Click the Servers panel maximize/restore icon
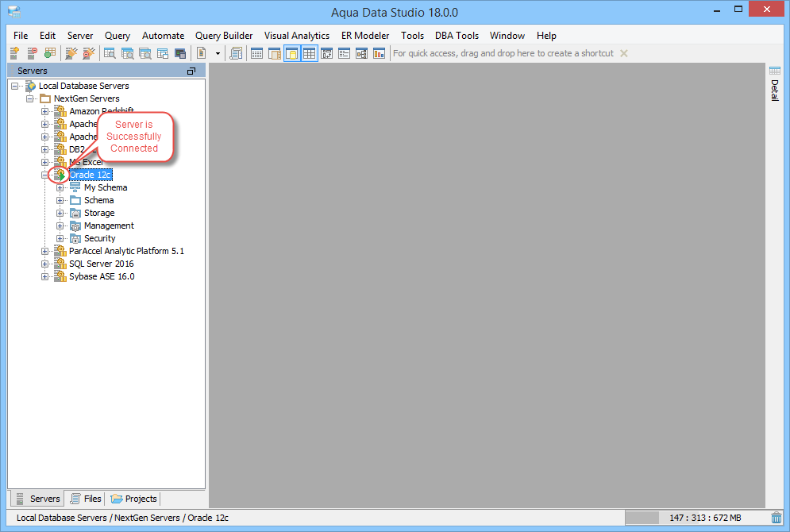This screenshot has width=790, height=532. (191, 71)
